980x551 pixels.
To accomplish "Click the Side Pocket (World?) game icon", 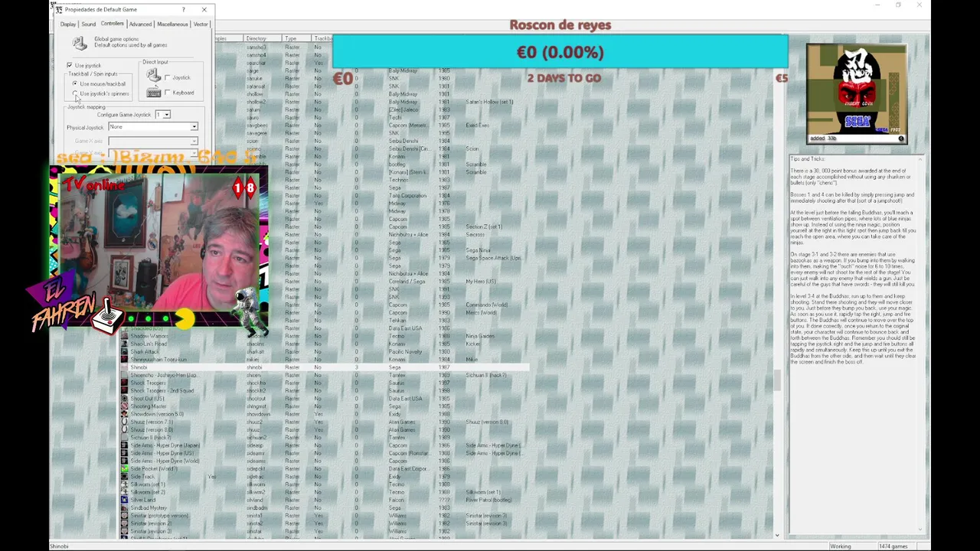I will click(x=124, y=468).
